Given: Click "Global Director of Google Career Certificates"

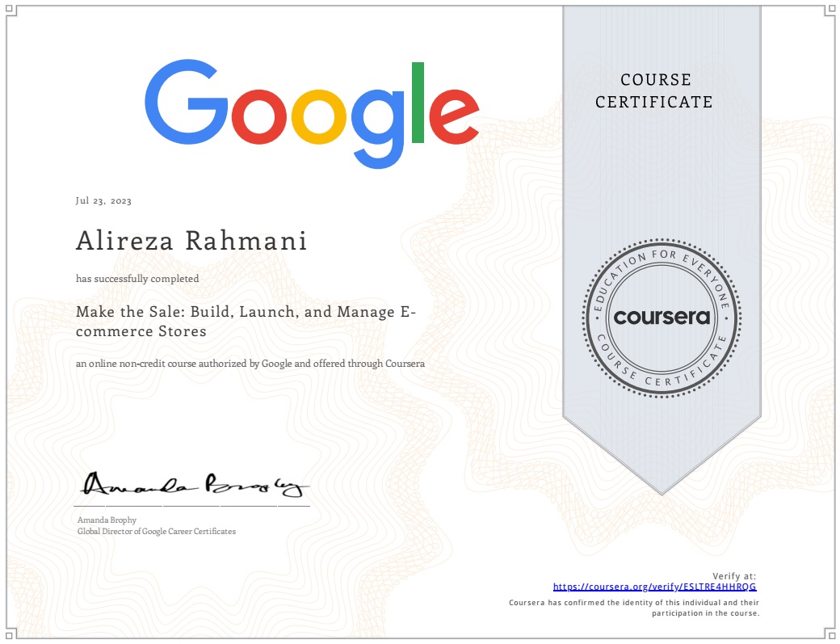Looking at the screenshot, I should [x=157, y=532].
